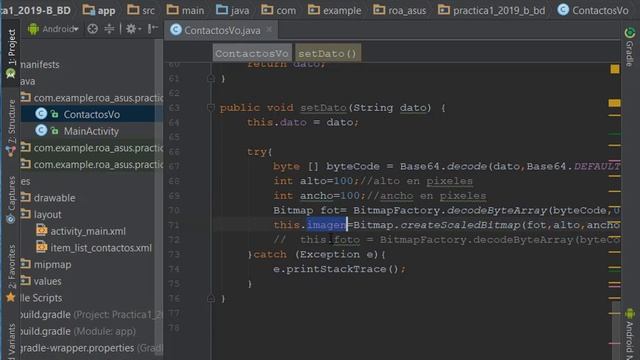Viewport: 640px width, 360px height.
Task: Click the scroll from source target icon
Action: [x=93, y=29]
